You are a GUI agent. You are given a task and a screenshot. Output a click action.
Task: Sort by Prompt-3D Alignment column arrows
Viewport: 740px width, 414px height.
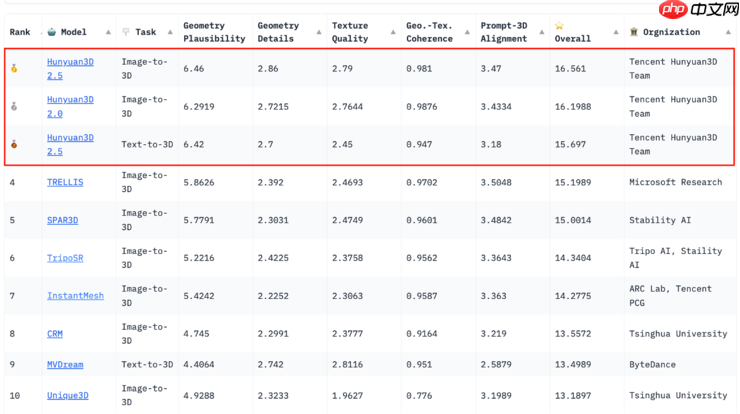pos(541,32)
